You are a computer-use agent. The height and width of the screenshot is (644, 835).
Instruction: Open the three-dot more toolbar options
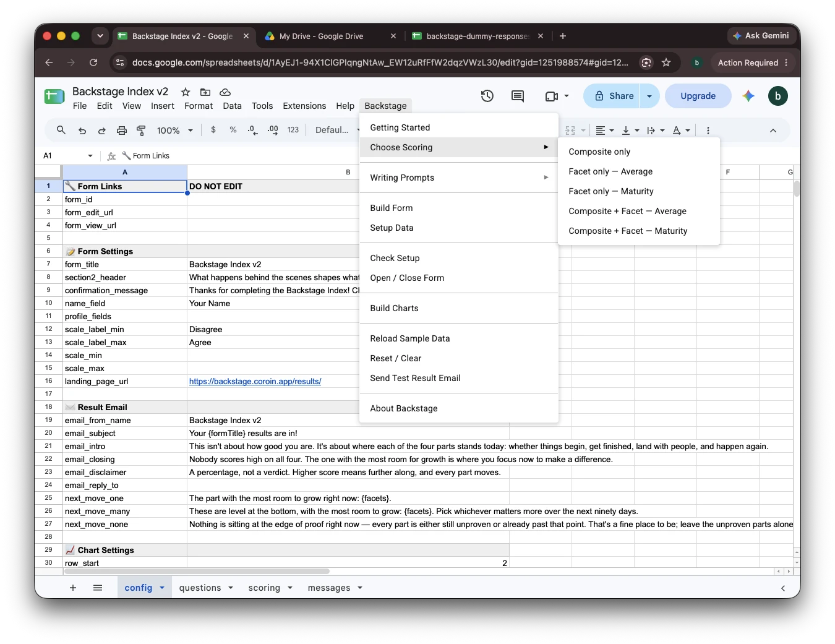[708, 131]
